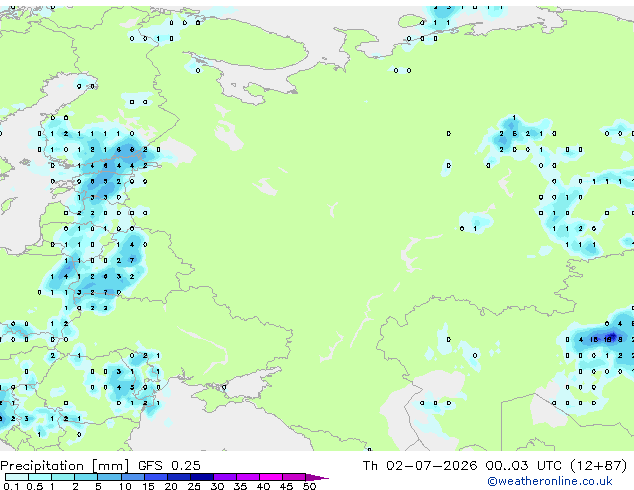Click the date 'Th 02-07-2026' label
The image size is (634, 490).
(420, 466)
